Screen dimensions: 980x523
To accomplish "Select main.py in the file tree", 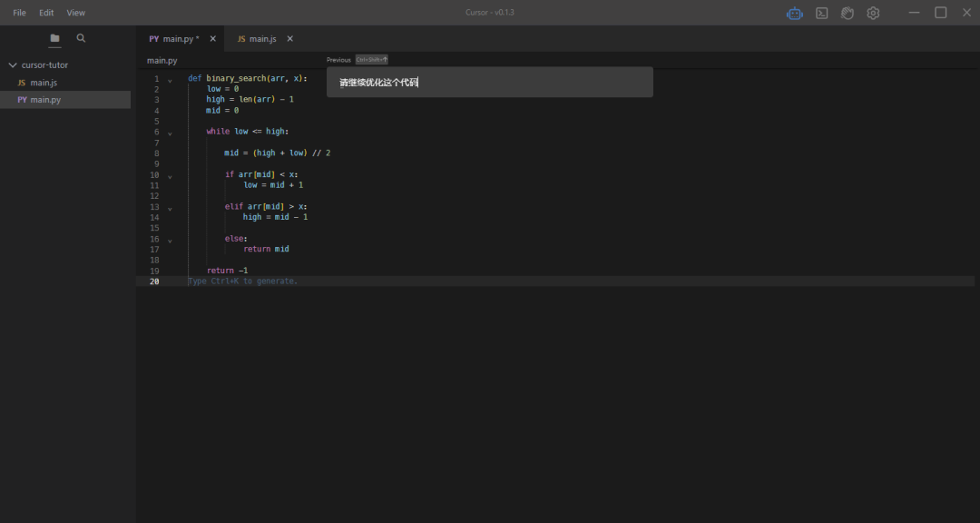I will pos(65,100).
